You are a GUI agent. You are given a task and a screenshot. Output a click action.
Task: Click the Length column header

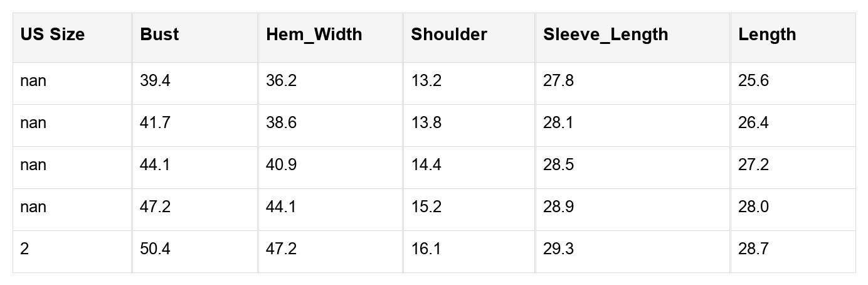click(x=767, y=35)
